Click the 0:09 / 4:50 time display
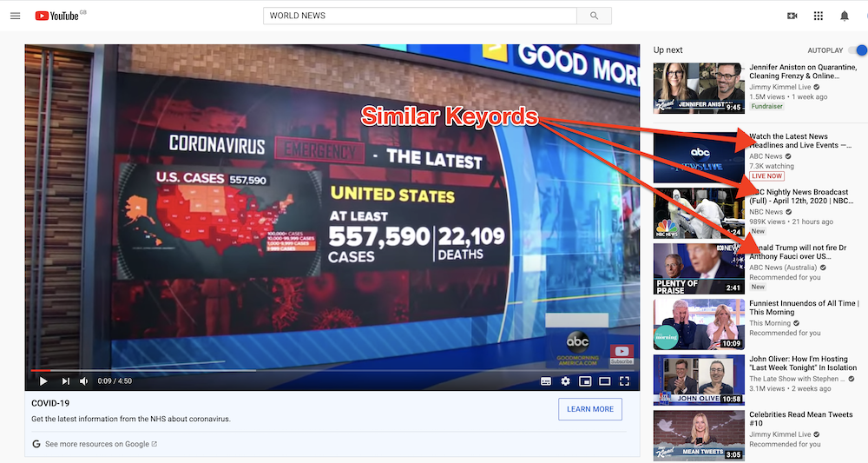 click(115, 381)
